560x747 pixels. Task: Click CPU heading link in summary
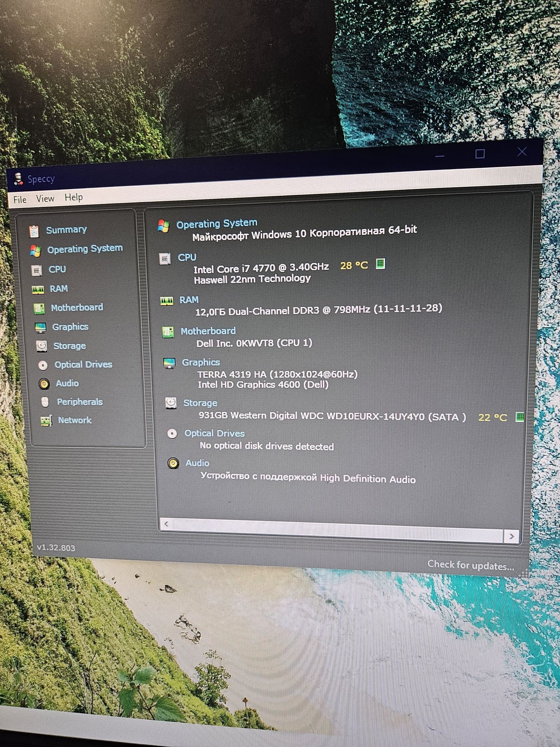point(187,257)
